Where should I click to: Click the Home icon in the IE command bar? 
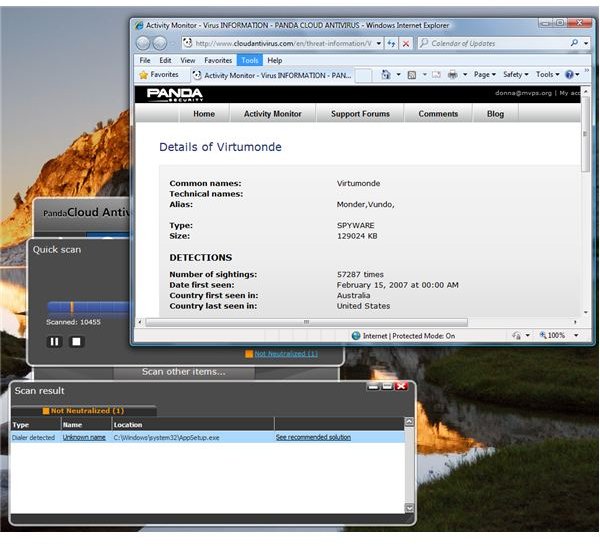click(386, 74)
